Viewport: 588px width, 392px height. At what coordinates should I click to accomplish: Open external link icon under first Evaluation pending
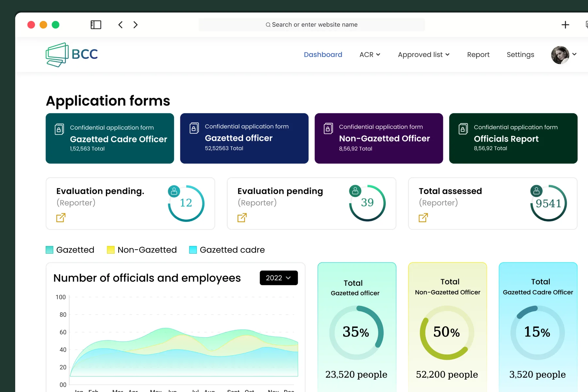coord(61,218)
